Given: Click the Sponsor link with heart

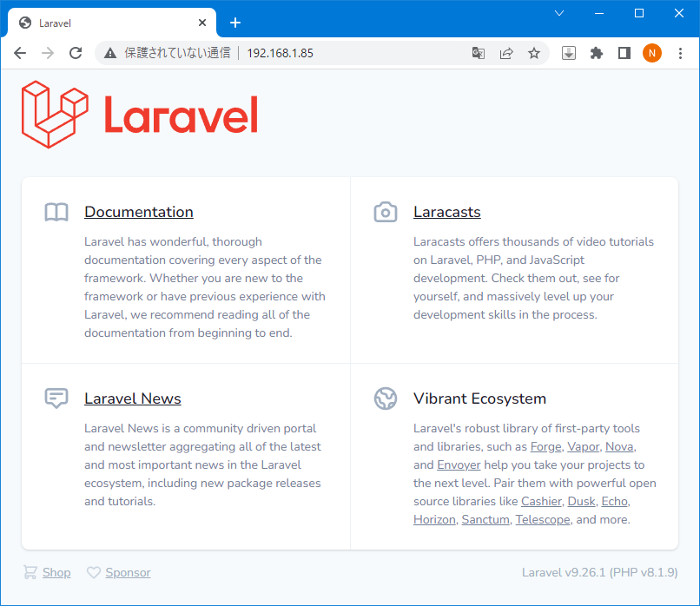Looking at the screenshot, I should click(x=128, y=572).
